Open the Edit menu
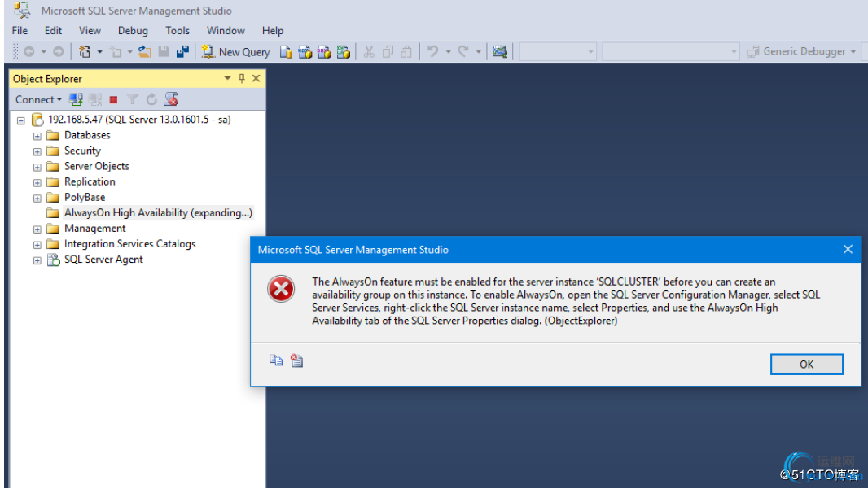 coord(53,30)
